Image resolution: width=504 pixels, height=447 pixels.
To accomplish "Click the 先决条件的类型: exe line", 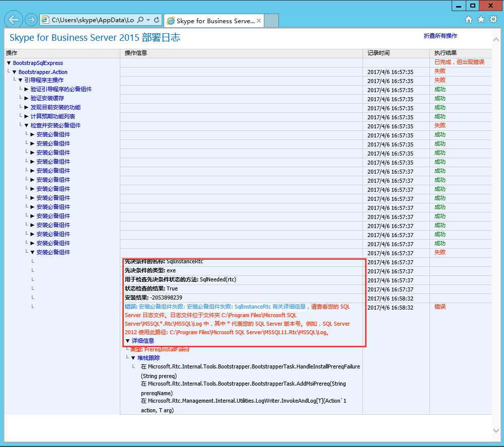I will pos(150,271).
